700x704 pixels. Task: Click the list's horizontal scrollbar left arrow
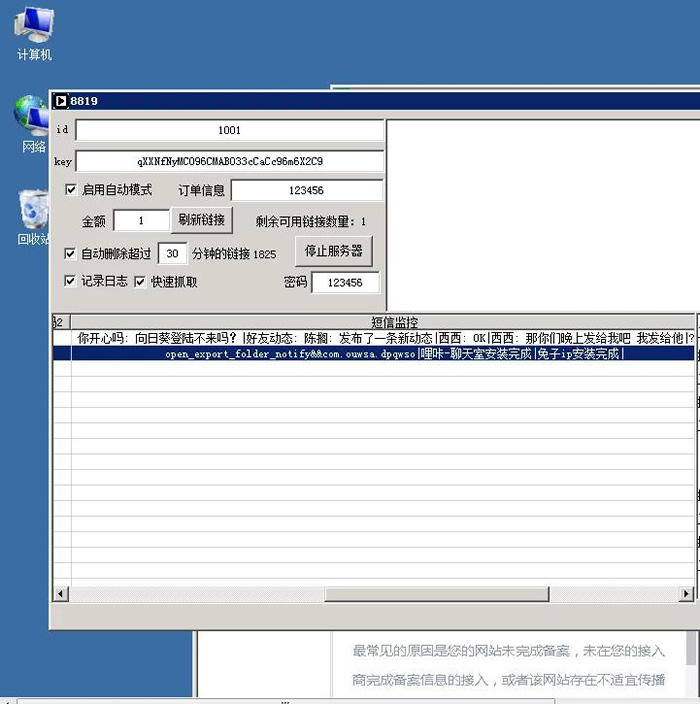click(60, 595)
